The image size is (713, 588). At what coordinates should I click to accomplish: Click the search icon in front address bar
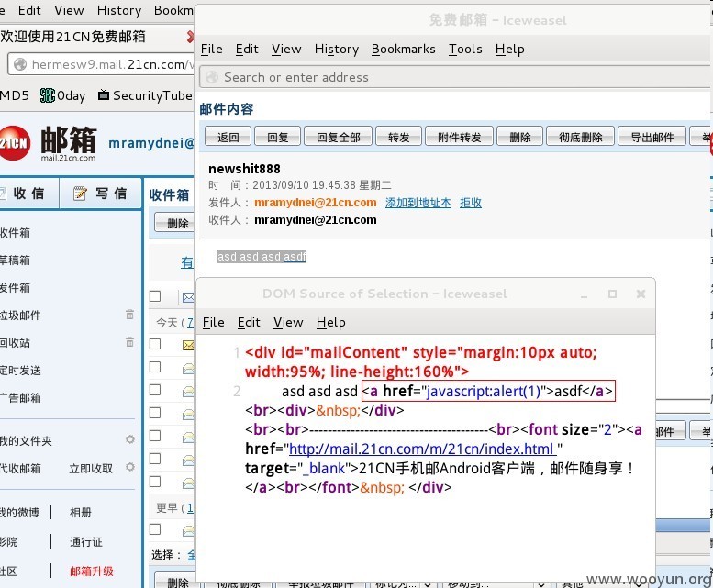[212, 77]
